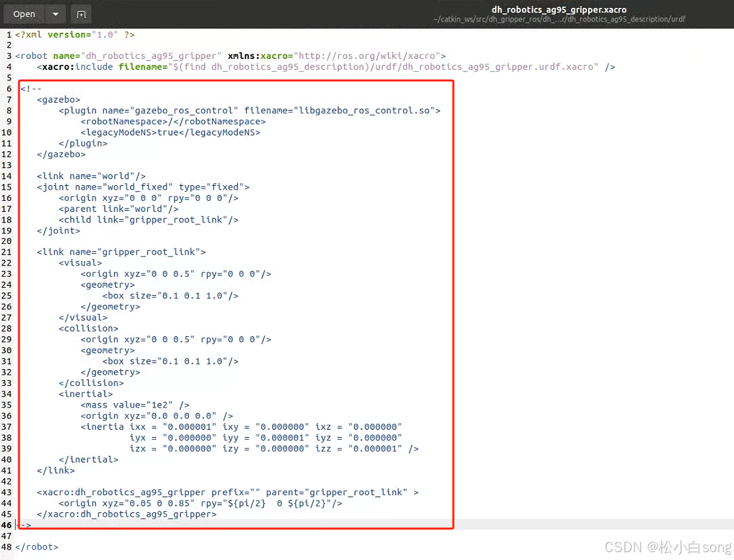The image size is (734, 560).
Task: Click the inertia ixx line 37
Action: [x=241, y=427]
